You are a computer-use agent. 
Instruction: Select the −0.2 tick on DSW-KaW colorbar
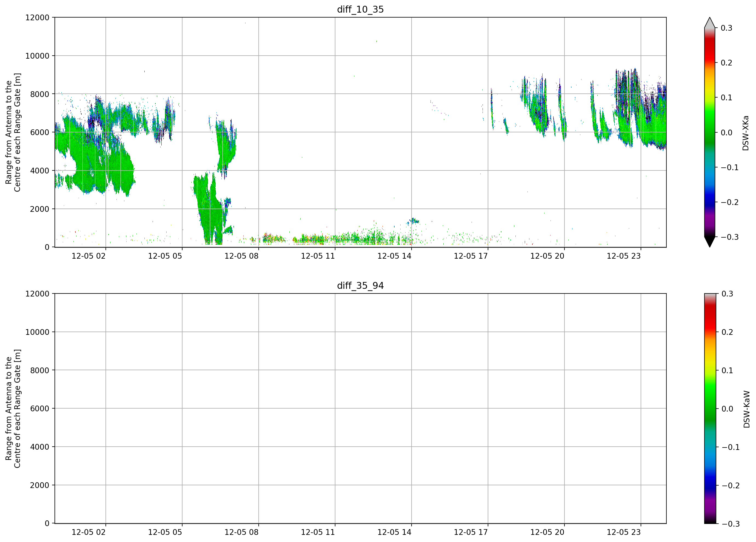click(x=731, y=485)
